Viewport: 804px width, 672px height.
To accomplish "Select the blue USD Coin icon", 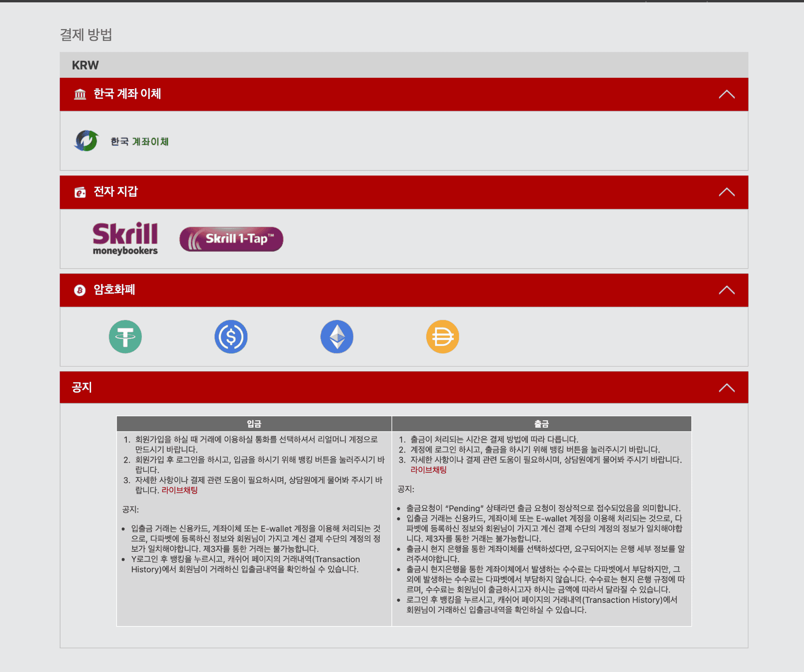I will [x=231, y=337].
